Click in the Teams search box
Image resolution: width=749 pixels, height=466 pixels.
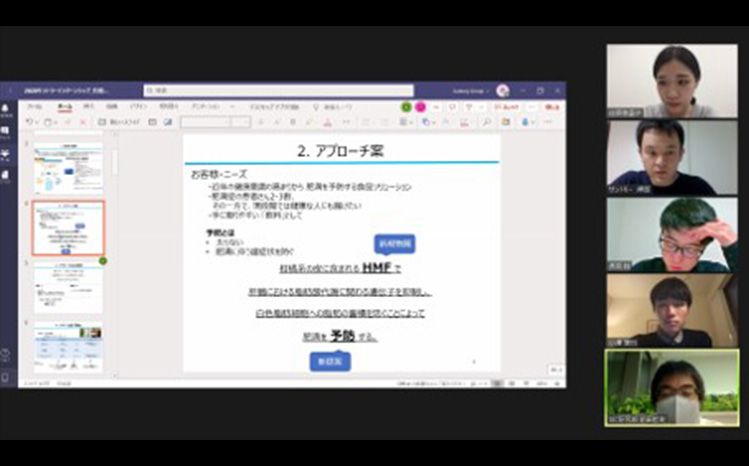pyautogui.click(x=278, y=90)
